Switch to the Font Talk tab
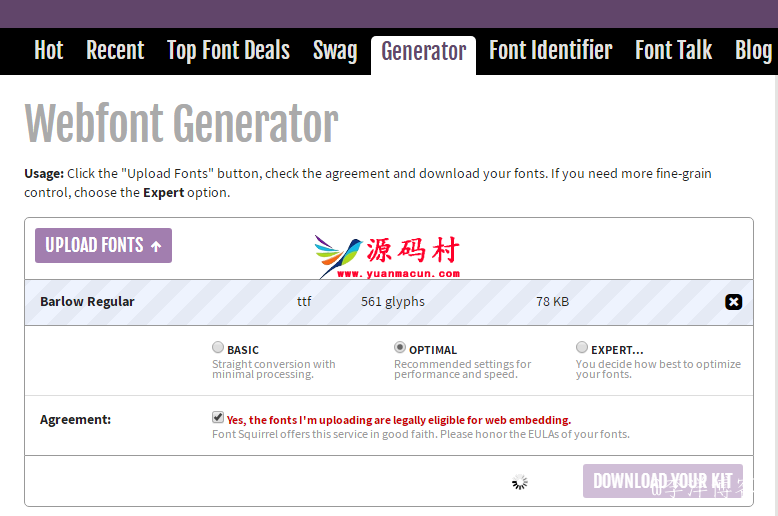 point(673,51)
